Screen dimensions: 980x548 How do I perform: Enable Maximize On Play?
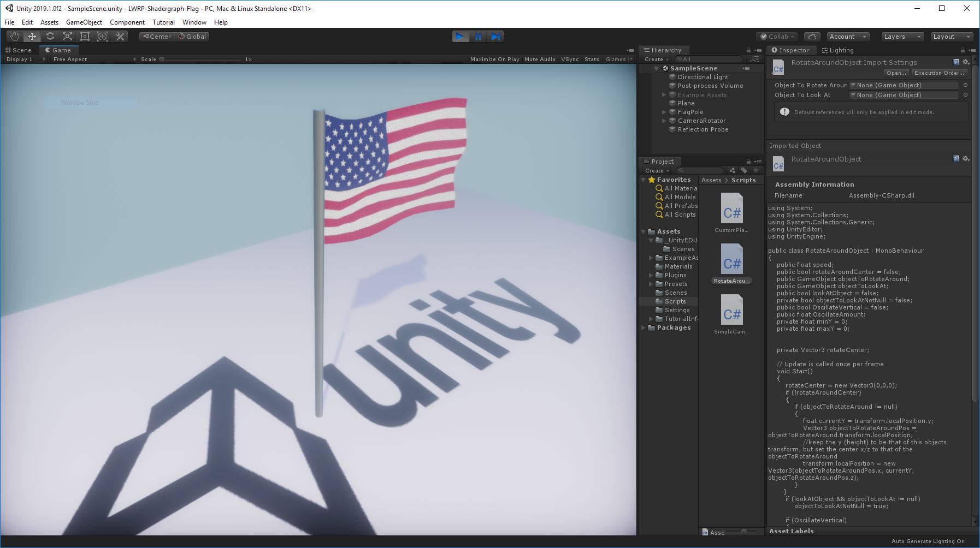pos(494,59)
